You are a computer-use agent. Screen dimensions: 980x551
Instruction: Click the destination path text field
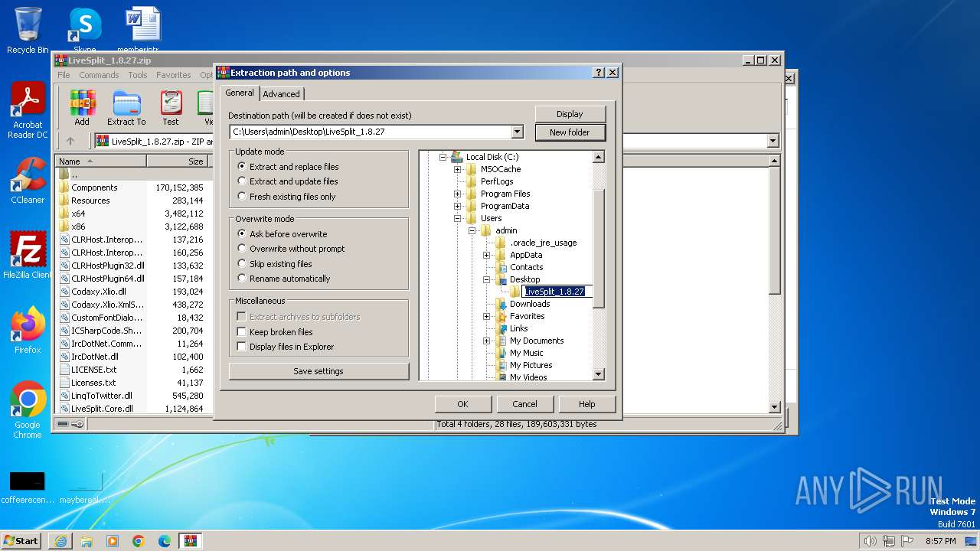[x=371, y=132]
